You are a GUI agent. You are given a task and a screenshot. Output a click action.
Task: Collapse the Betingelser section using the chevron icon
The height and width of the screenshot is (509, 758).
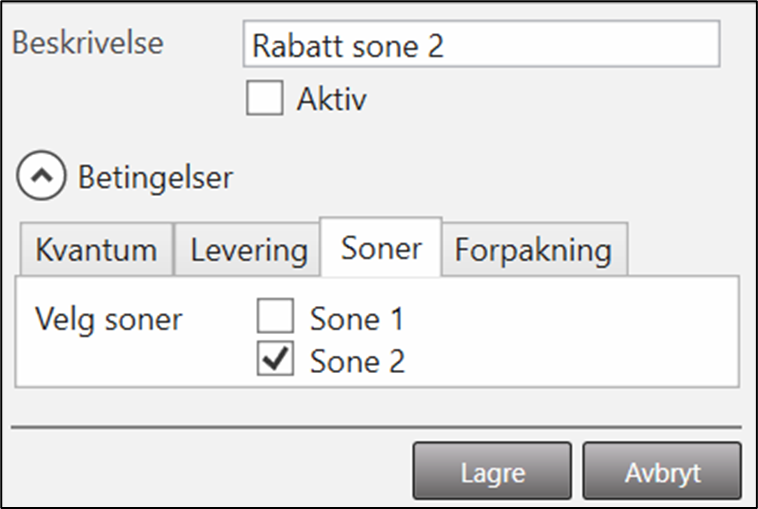(x=41, y=178)
